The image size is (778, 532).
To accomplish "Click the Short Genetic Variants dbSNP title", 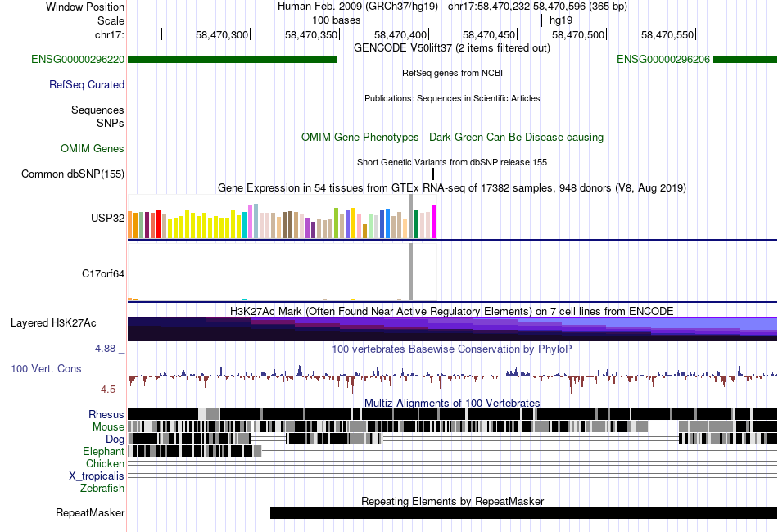I will (x=452, y=162).
